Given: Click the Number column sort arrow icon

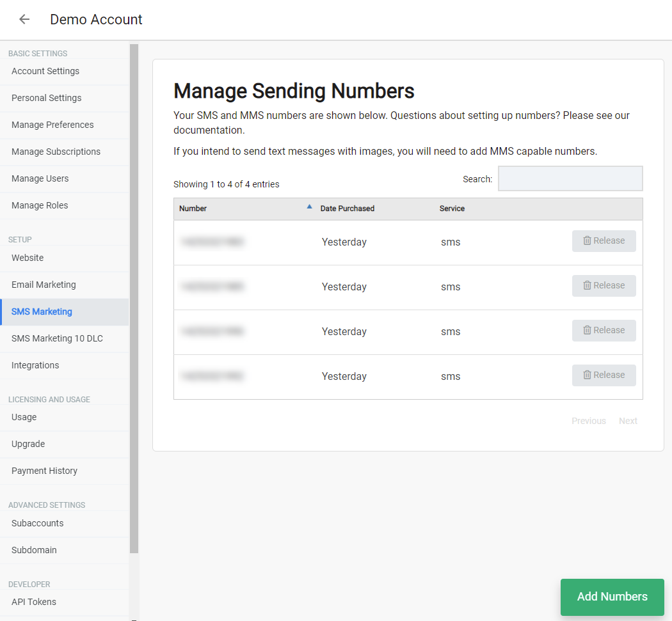Looking at the screenshot, I should coord(309,207).
